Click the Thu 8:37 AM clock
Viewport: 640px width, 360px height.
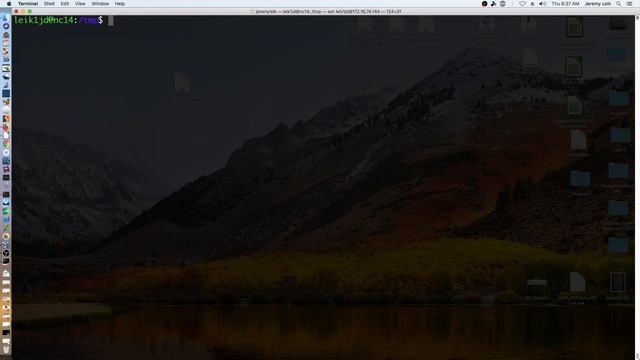point(565,4)
